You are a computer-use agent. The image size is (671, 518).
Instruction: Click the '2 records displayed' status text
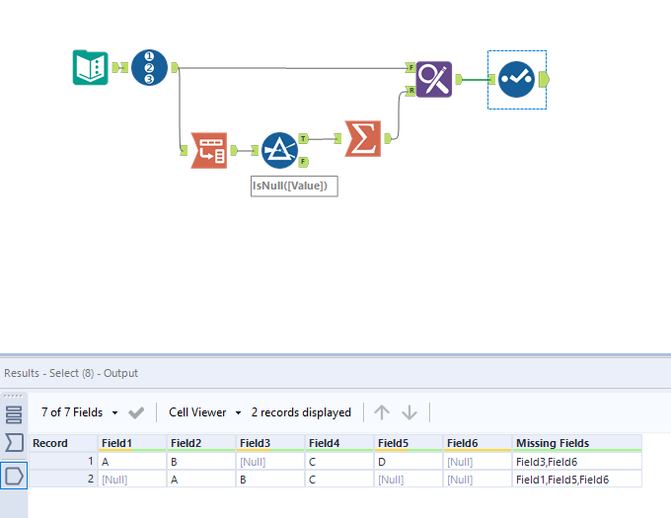(301, 412)
